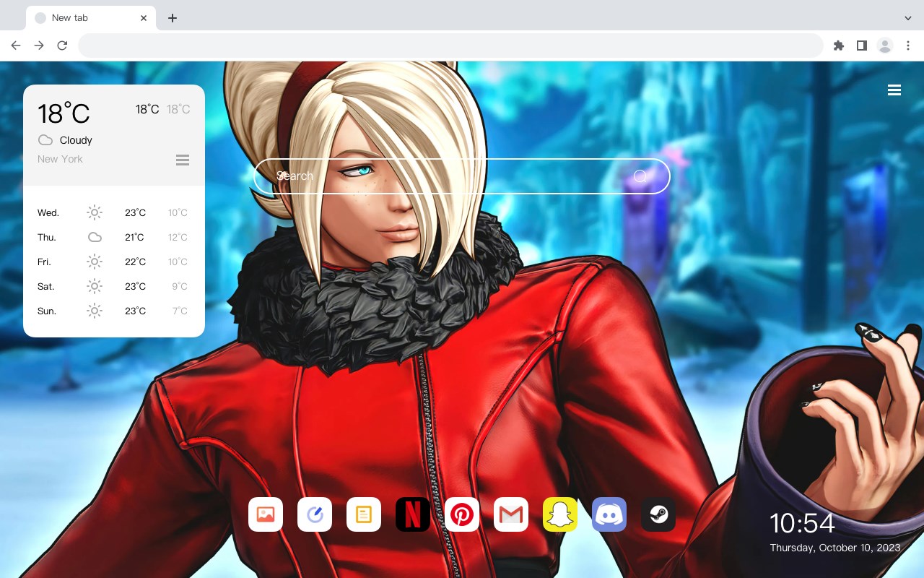Open the Discord shortcut

[609, 514]
